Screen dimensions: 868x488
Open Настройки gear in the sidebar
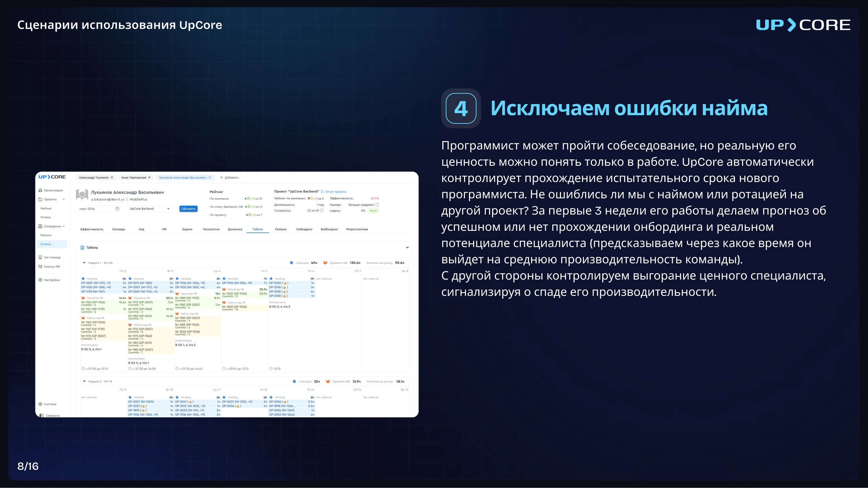[x=40, y=280]
